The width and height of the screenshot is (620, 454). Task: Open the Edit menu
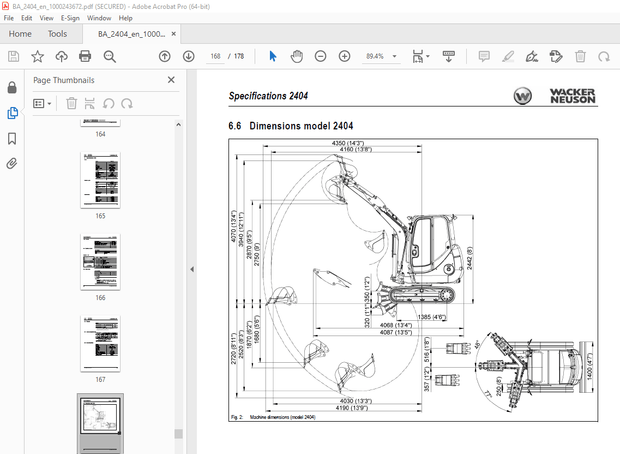pyautogui.click(x=26, y=18)
